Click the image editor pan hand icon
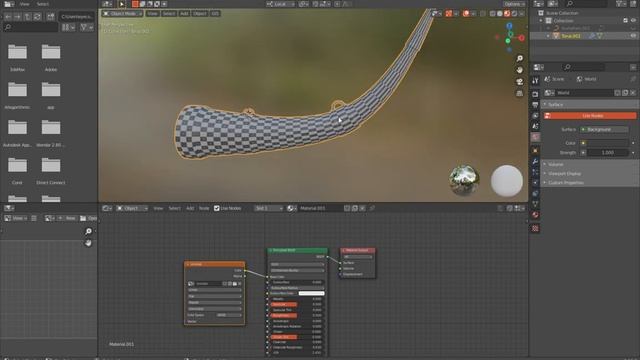 (88, 243)
